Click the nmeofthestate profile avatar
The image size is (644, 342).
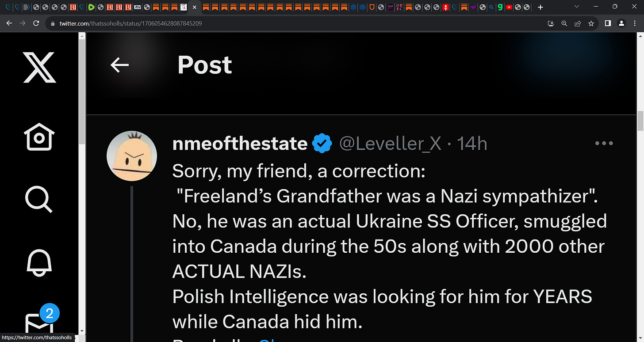click(132, 156)
